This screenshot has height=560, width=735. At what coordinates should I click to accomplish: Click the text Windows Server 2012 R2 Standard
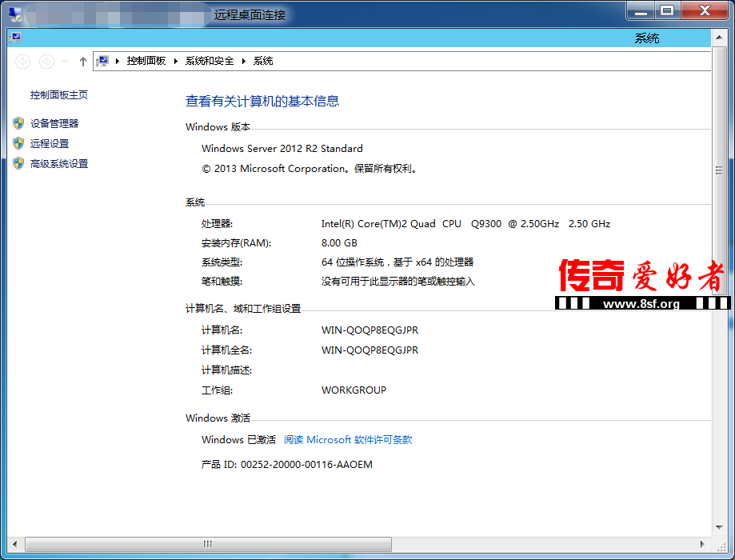(x=282, y=149)
